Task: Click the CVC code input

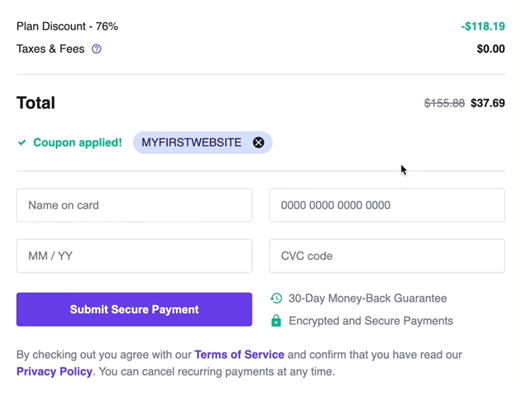Action: tap(387, 256)
